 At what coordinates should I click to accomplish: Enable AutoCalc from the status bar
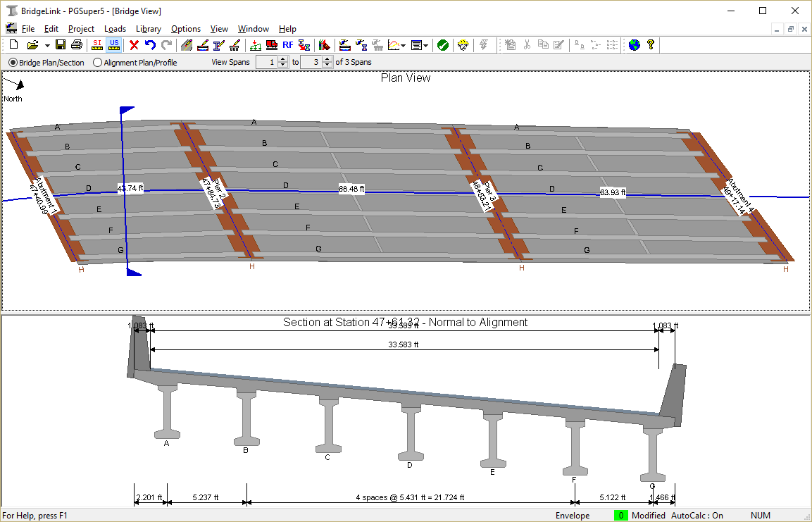coord(697,515)
